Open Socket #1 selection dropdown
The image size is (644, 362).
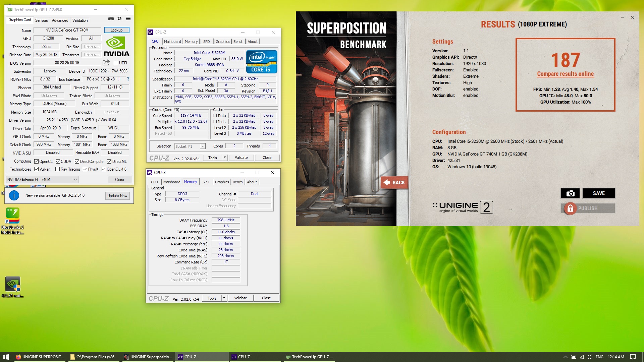pyautogui.click(x=190, y=146)
